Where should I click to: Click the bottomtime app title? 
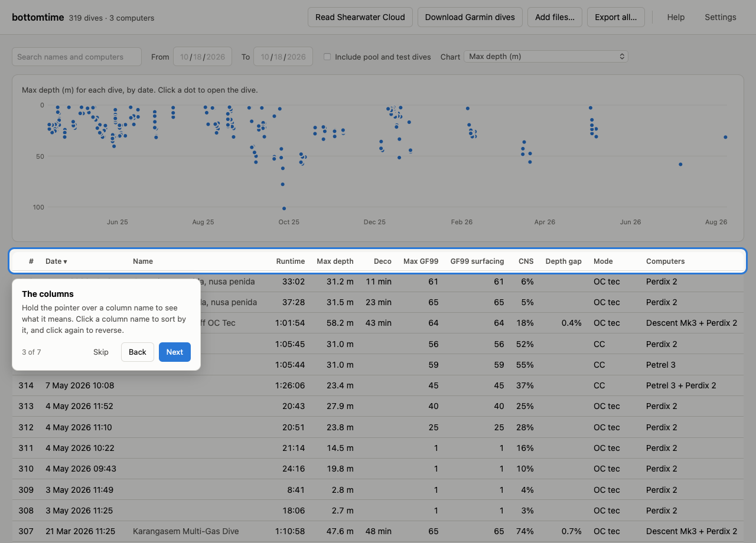(38, 17)
